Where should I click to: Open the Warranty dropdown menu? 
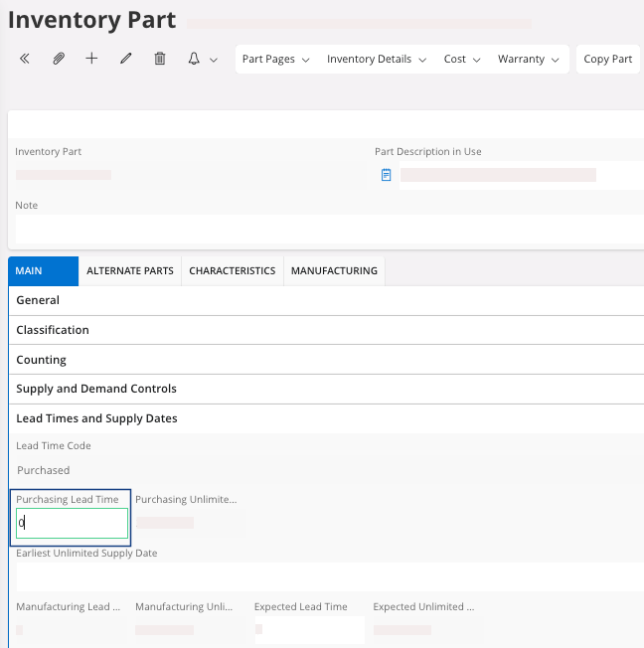coord(529,60)
